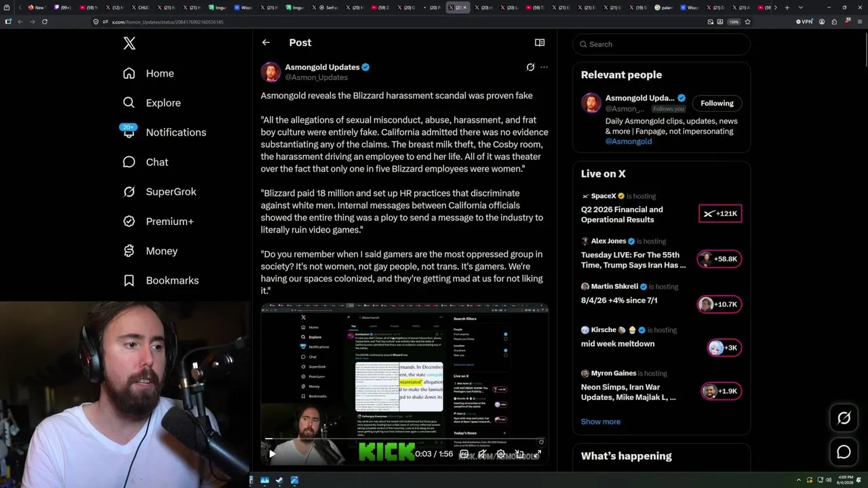The image size is (868, 488).
Task: Open Asmongold Updates avatar on the post
Action: (271, 72)
